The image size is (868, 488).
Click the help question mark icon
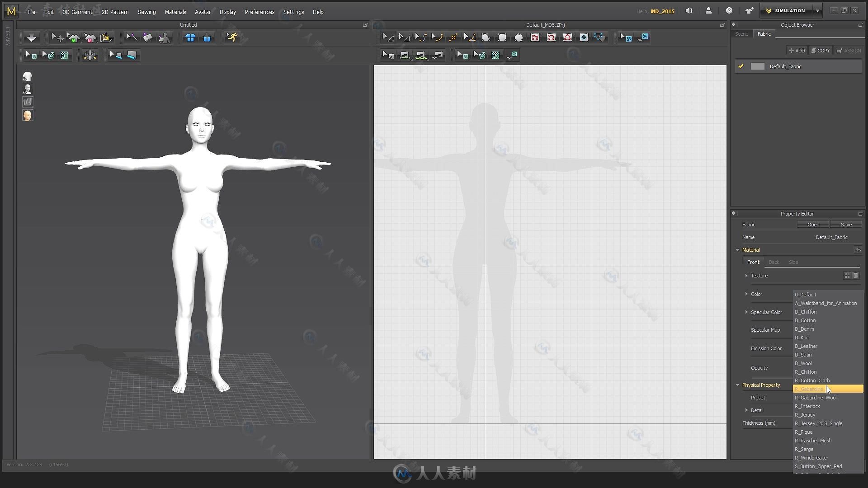click(729, 11)
